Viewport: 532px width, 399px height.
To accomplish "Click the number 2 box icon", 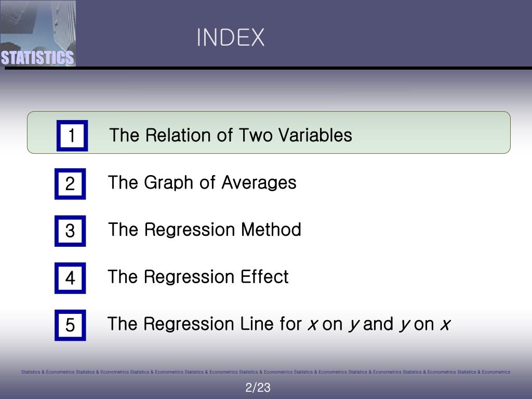I will (70, 183).
